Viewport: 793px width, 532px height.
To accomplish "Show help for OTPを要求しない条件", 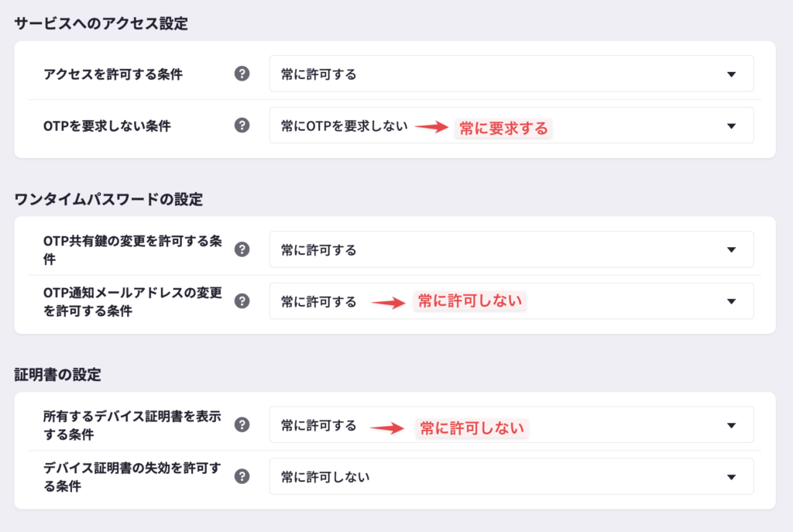I will point(242,125).
